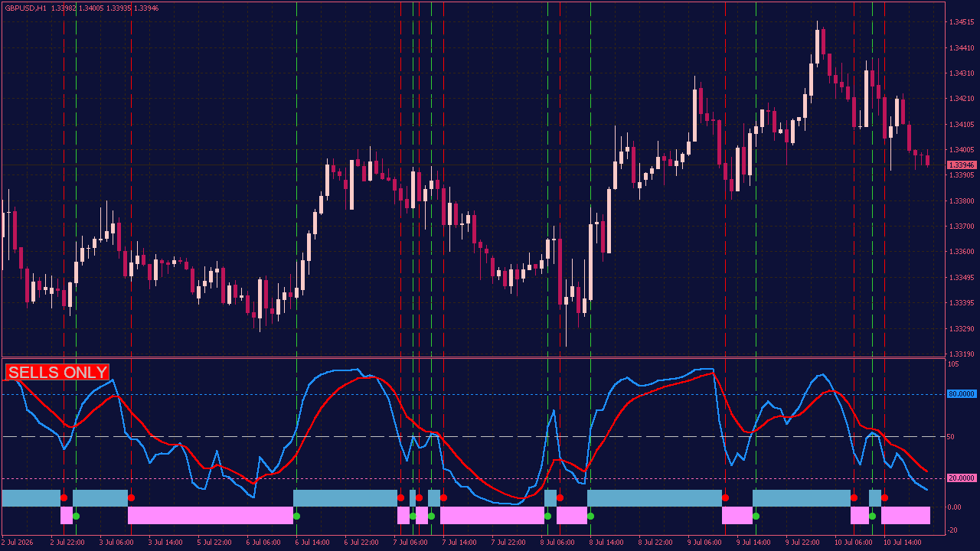The width and height of the screenshot is (980, 551).
Task: Click the 5 Jul 22:00 time label
Action: [214, 542]
